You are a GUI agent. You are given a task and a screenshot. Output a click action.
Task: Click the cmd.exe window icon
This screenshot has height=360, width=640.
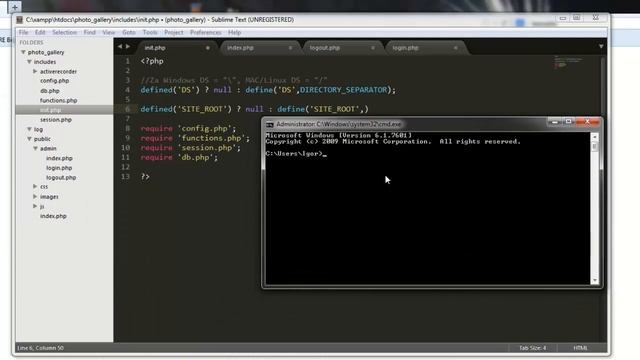click(x=270, y=124)
